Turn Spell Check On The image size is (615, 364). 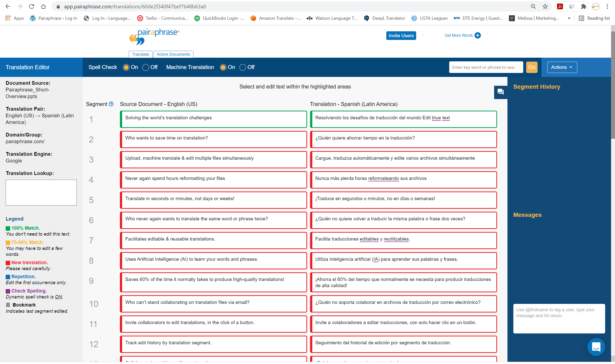[x=126, y=67]
